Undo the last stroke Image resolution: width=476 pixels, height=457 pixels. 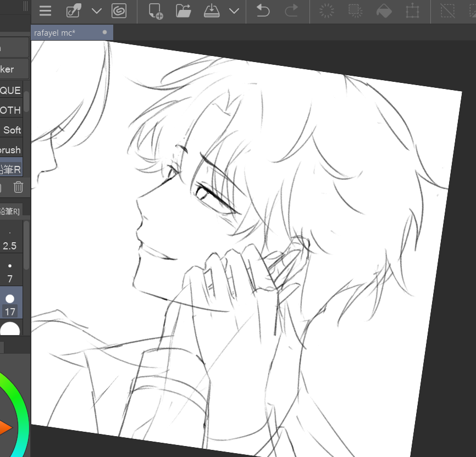coord(263,11)
